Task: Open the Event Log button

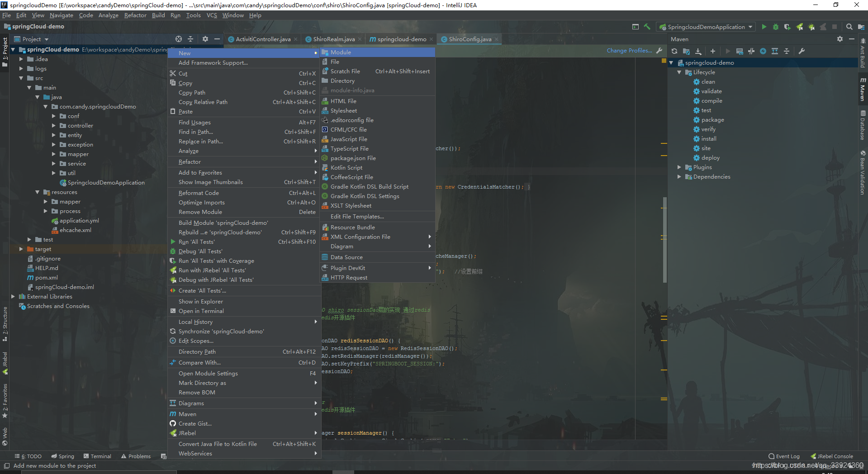Action: (x=784, y=456)
